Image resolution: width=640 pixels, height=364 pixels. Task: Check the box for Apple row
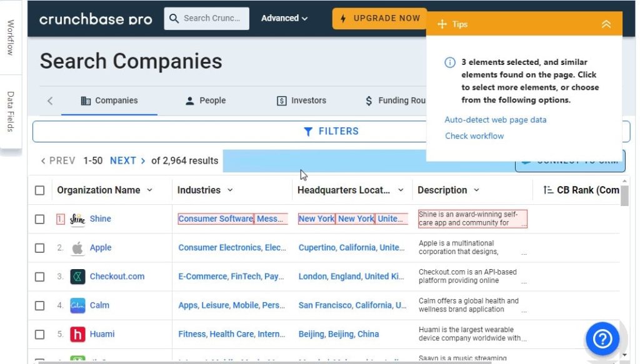pos(39,248)
